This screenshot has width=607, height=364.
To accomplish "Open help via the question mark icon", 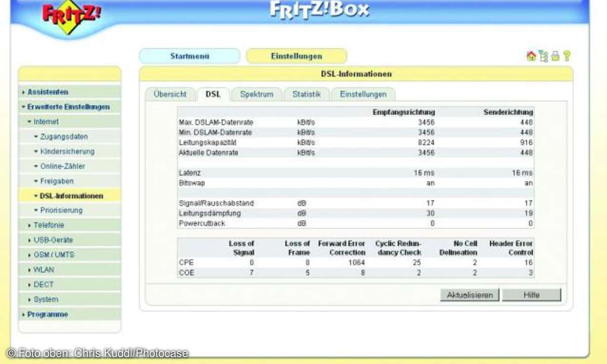I will point(567,56).
